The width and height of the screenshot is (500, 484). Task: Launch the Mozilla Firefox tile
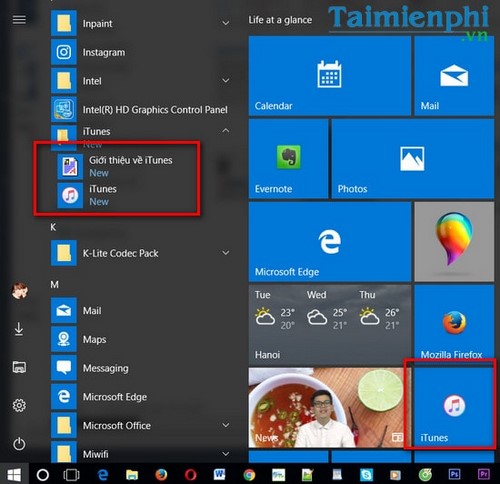click(454, 324)
